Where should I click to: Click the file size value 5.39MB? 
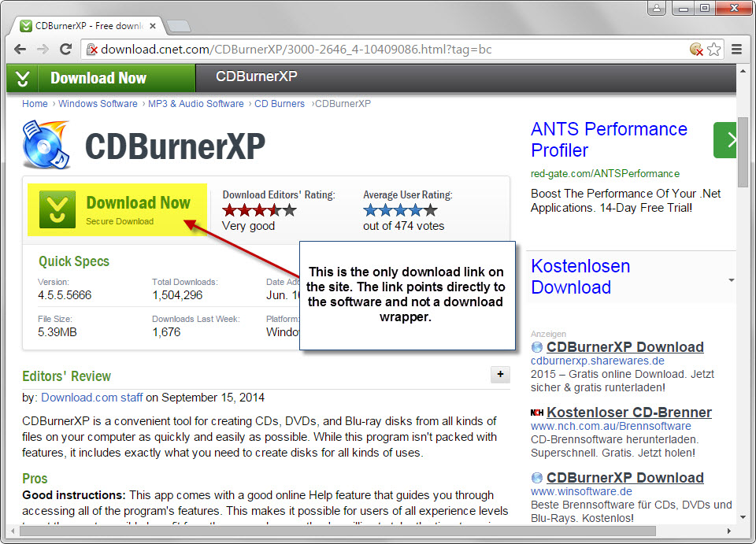(57, 332)
